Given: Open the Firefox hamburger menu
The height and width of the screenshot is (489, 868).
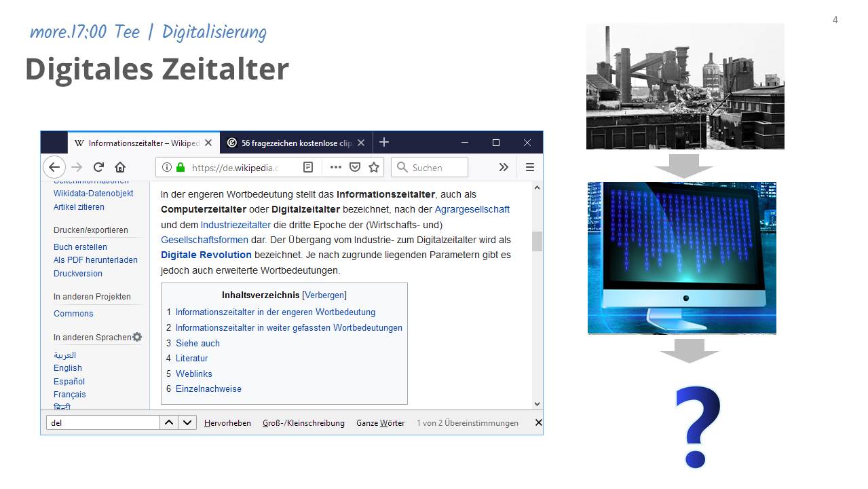Looking at the screenshot, I should (x=530, y=167).
